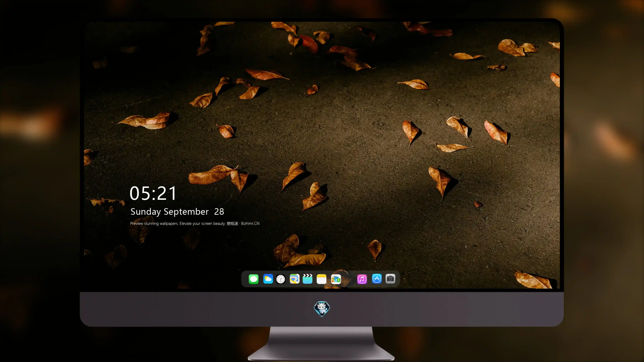Image resolution: width=644 pixels, height=362 pixels.
Task: Open the blue App Store icon
Action: click(x=377, y=279)
